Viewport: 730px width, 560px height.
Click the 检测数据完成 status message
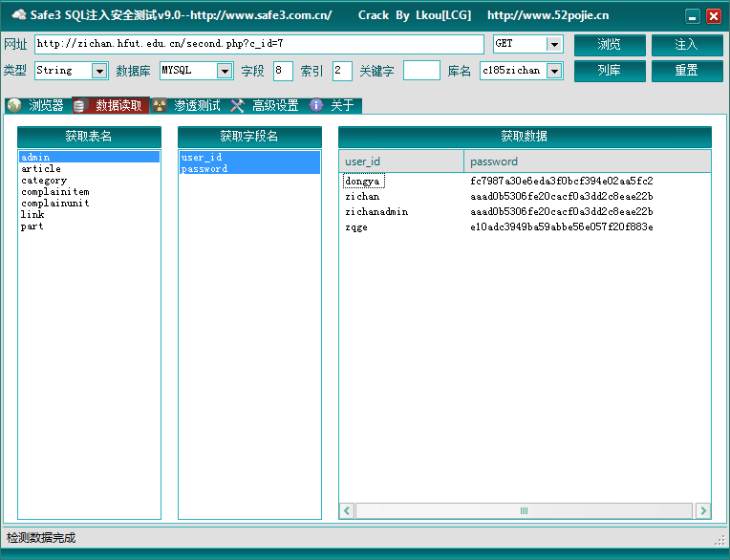41,538
